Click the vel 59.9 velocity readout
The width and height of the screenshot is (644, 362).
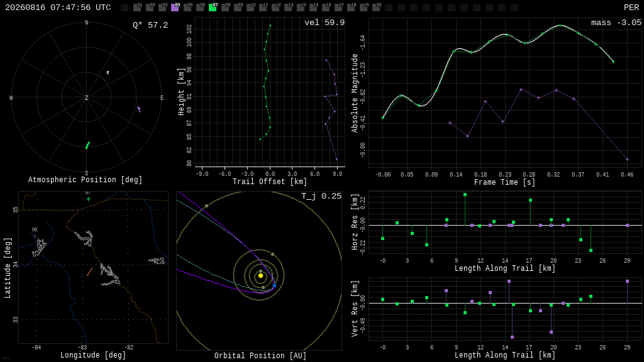325,23
